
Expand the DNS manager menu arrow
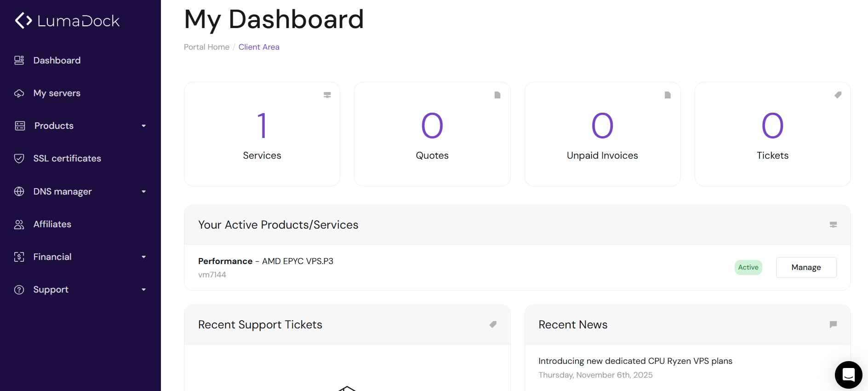(x=143, y=191)
